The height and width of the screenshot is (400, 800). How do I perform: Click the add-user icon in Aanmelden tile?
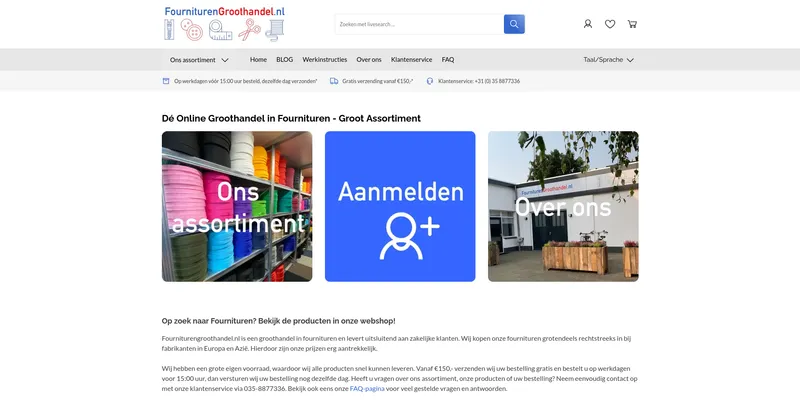409,236
